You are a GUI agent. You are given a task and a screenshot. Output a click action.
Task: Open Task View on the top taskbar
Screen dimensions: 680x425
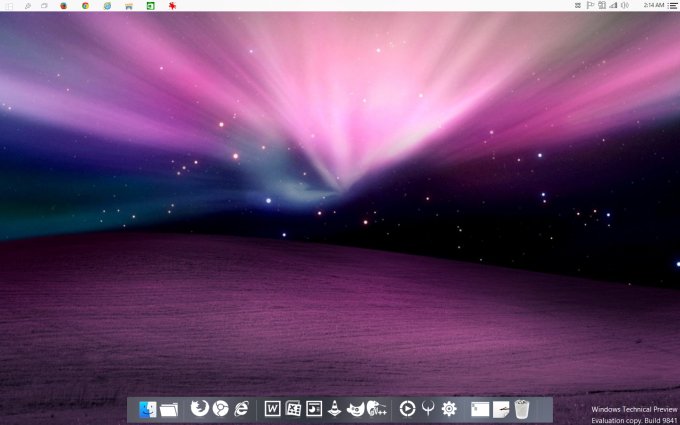tap(44, 6)
